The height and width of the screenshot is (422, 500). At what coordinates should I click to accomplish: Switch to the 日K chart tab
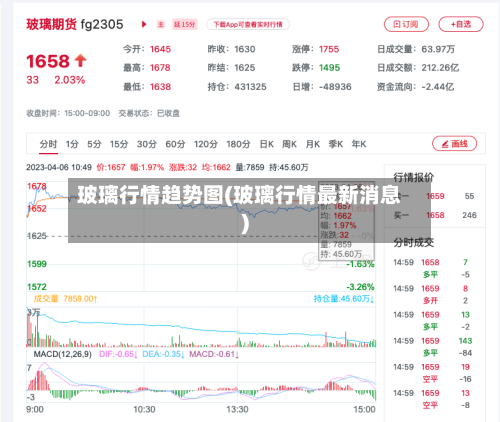tap(267, 144)
